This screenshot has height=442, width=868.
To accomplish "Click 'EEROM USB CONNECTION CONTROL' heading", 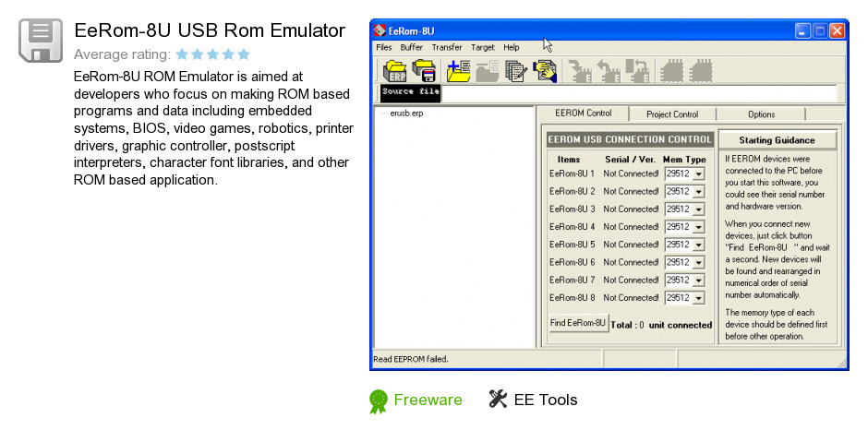I will (630, 139).
